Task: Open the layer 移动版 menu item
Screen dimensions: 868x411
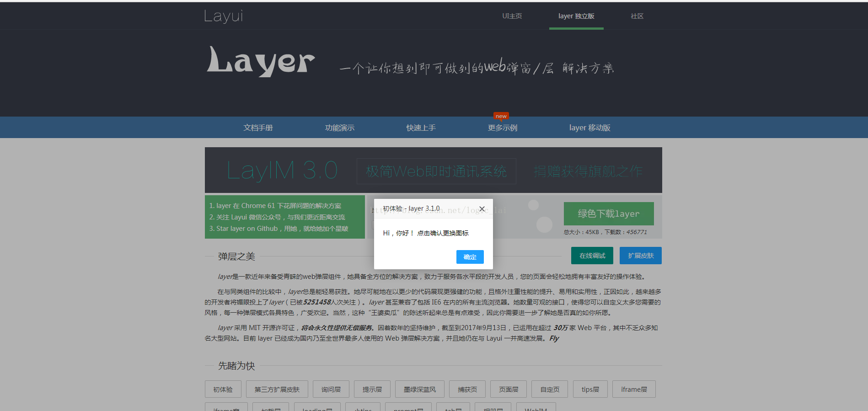Action: [x=589, y=128]
